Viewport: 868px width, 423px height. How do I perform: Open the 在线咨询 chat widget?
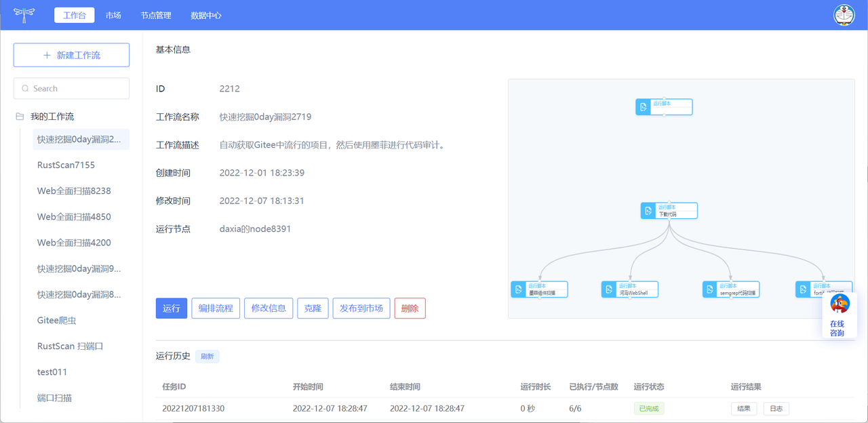coord(840,315)
